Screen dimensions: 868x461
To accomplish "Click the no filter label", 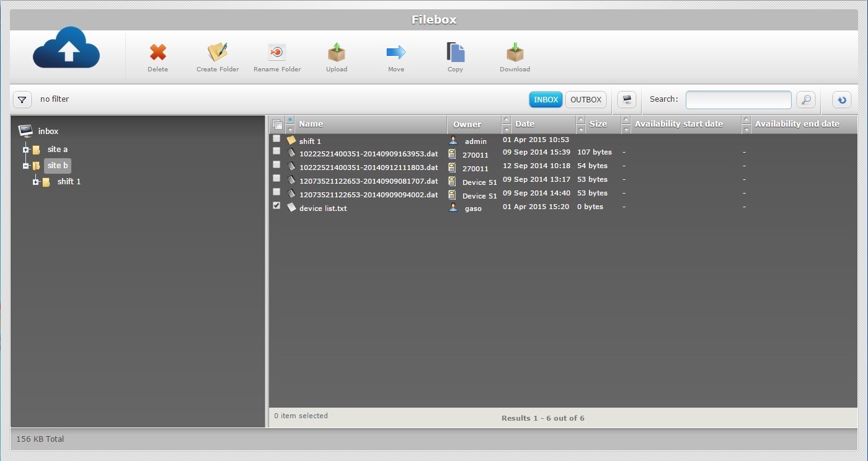I will point(55,99).
